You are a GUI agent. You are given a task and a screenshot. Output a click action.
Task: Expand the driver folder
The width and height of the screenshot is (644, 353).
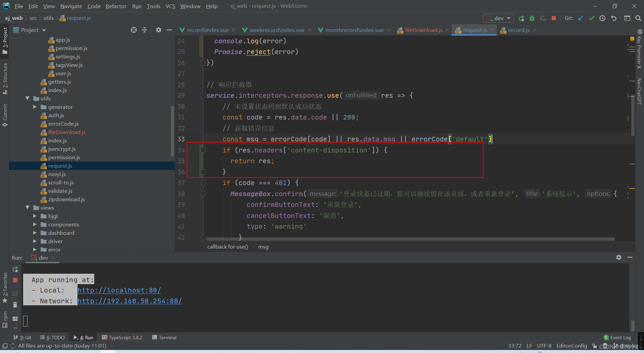pyautogui.click(x=35, y=241)
